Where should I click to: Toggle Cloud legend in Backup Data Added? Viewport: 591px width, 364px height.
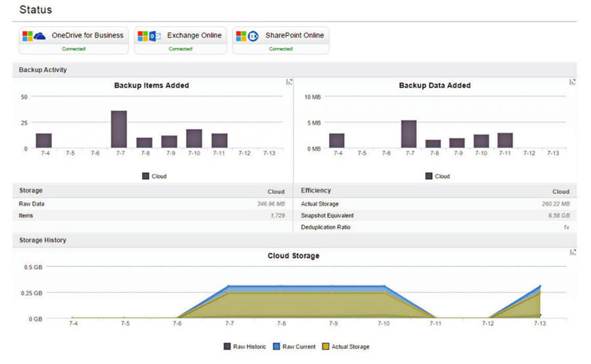[437, 176]
